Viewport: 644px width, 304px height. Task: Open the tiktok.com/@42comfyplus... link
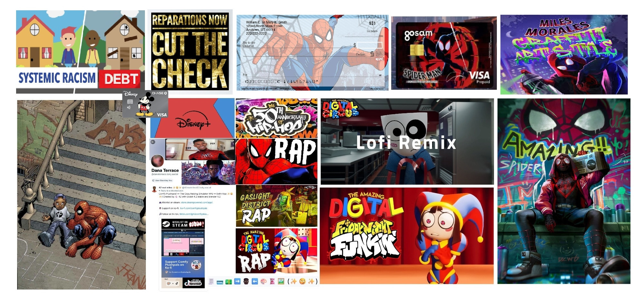(194, 214)
